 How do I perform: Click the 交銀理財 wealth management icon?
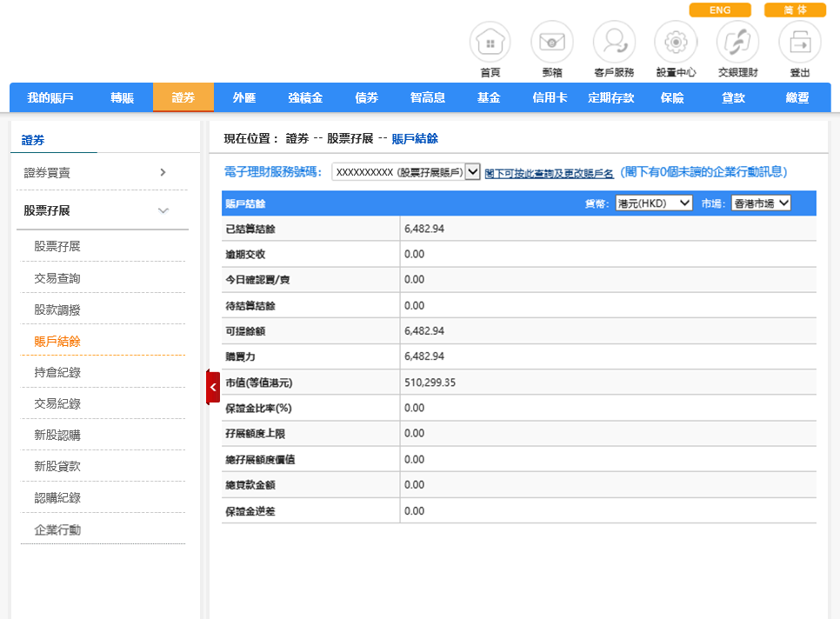[737, 42]
